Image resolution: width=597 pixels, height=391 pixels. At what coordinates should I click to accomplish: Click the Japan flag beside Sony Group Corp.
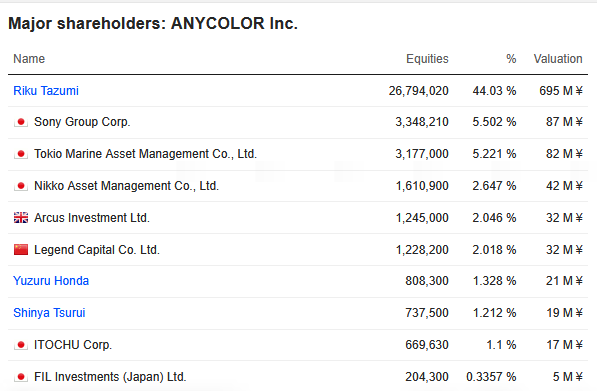(21, 122)
